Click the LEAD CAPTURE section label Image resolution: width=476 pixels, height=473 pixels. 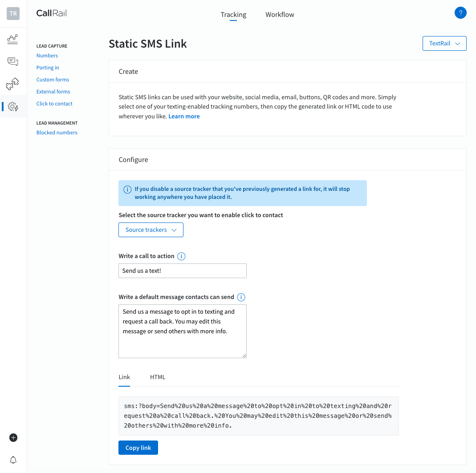point(52,46)
